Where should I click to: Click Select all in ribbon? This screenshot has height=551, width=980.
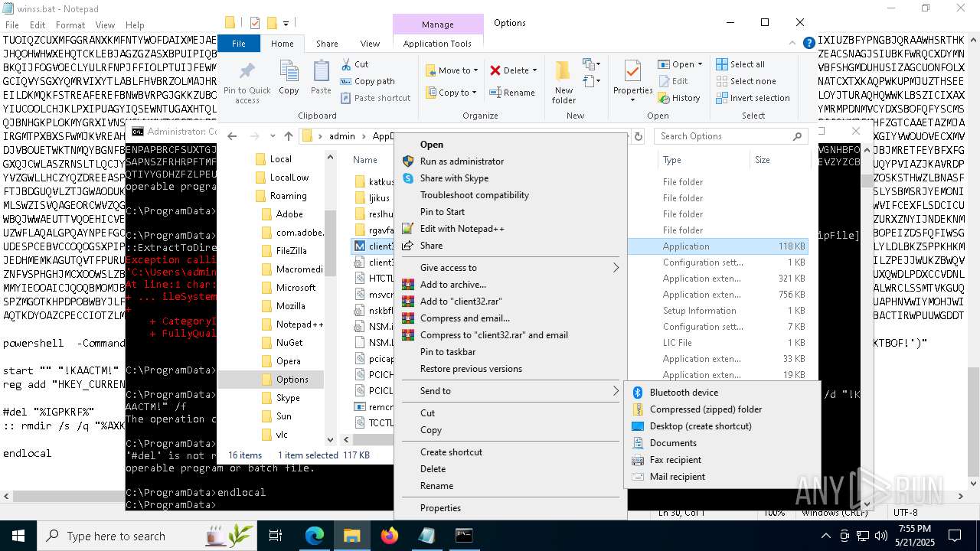point(740,64)
